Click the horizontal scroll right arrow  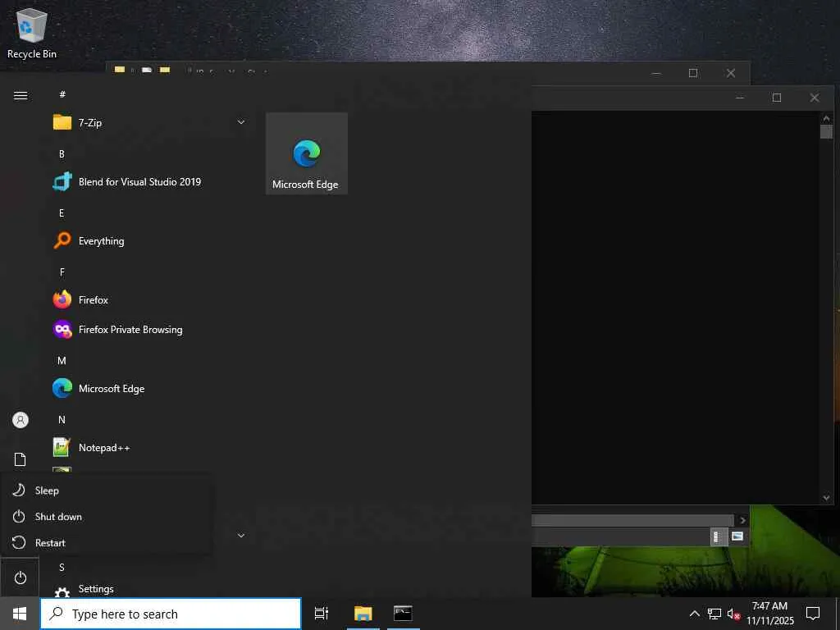tap(742, 519)
